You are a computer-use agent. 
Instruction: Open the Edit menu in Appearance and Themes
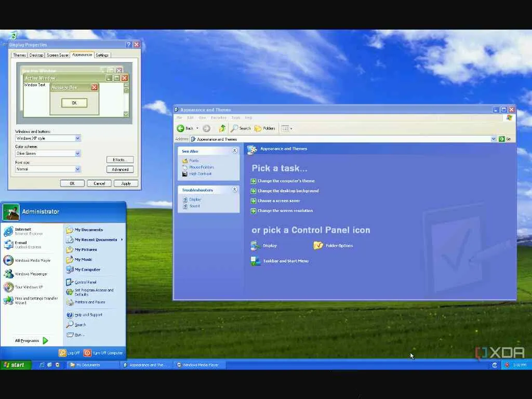(x=190, y=118)
